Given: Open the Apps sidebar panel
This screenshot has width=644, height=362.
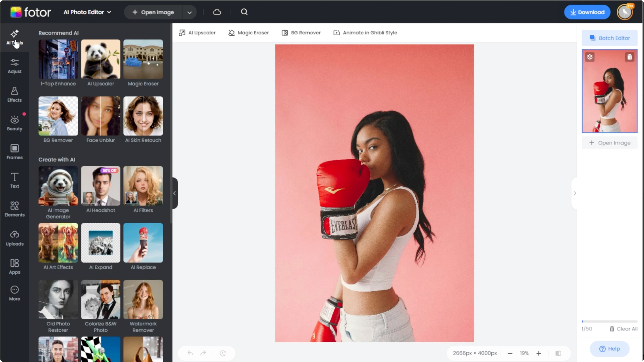Looking at the screenshot, I should pyautogui.click(x=15, y=267).
